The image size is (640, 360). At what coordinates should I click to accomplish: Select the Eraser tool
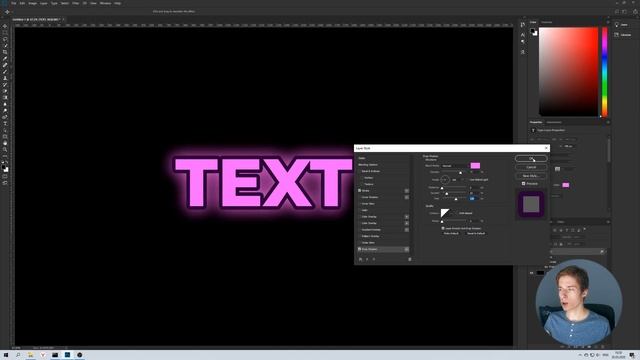(x=5, y=91)
